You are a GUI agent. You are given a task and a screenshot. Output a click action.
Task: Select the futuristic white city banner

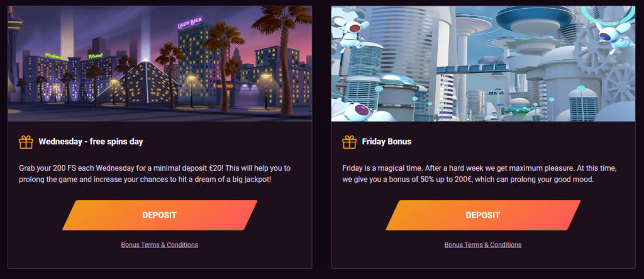[x=483, y=63]
